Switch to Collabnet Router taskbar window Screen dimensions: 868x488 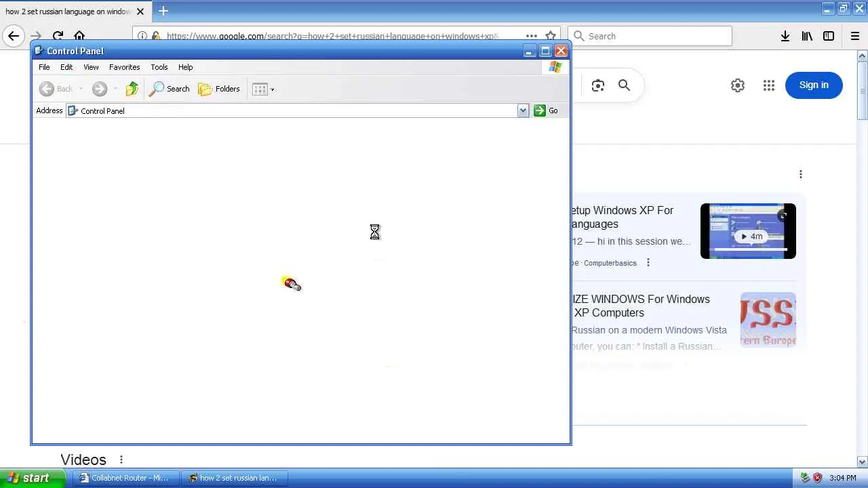coord(126,478)
